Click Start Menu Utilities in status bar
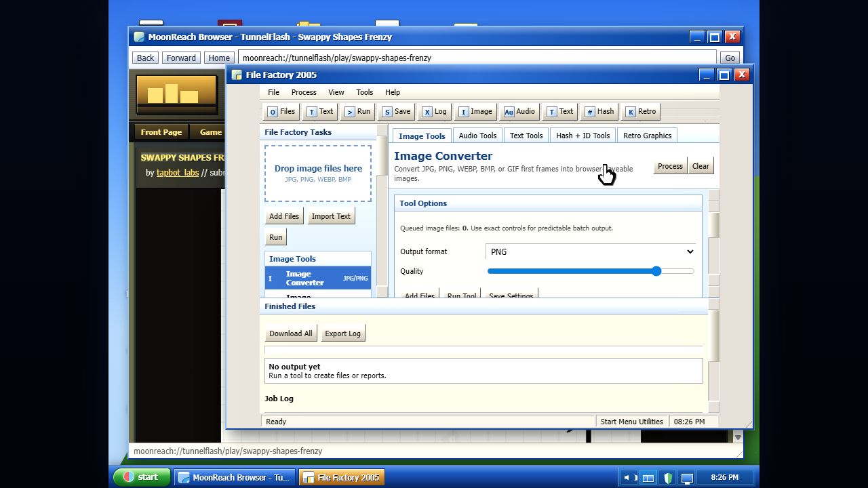Image resolution: width=868 pixels, height=488 pixels. 631,422
